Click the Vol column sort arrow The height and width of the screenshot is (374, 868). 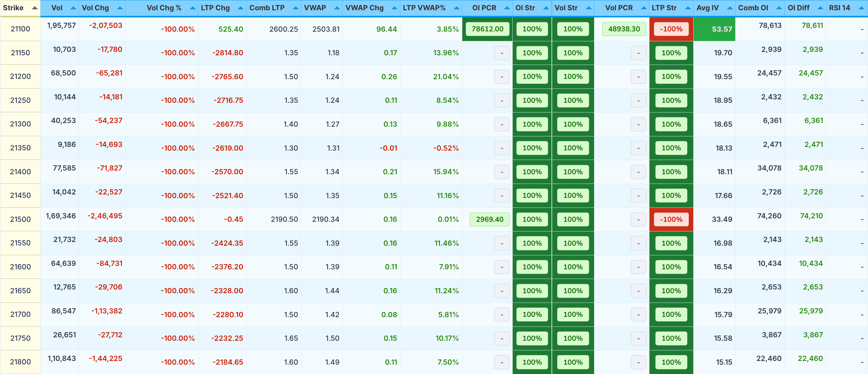pos(73,8)
